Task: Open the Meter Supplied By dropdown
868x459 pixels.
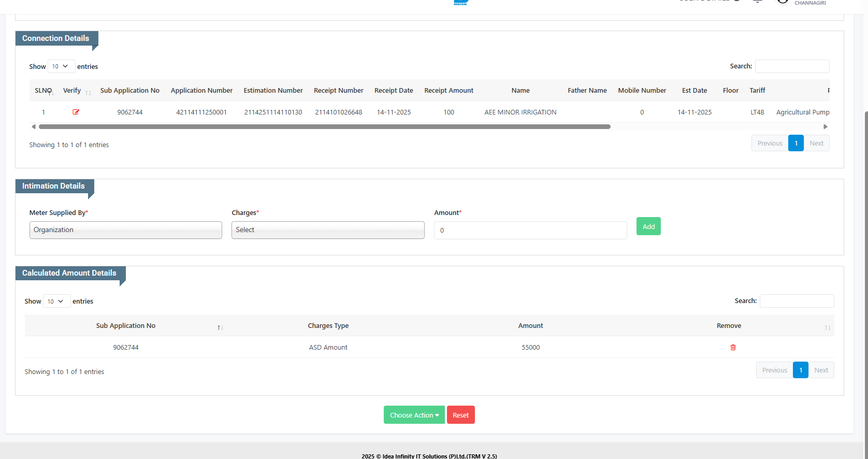Action: coord(125,230)
